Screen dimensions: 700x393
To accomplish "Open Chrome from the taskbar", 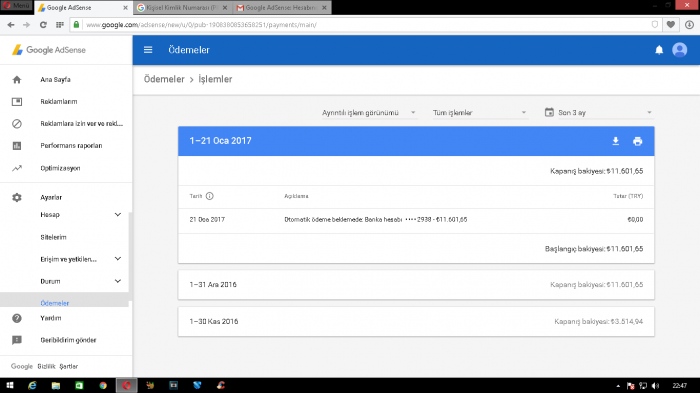I will click(103, 385).
